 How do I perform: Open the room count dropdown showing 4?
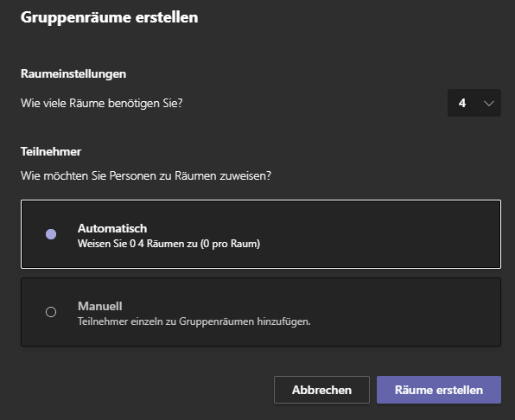click(474, 103)
